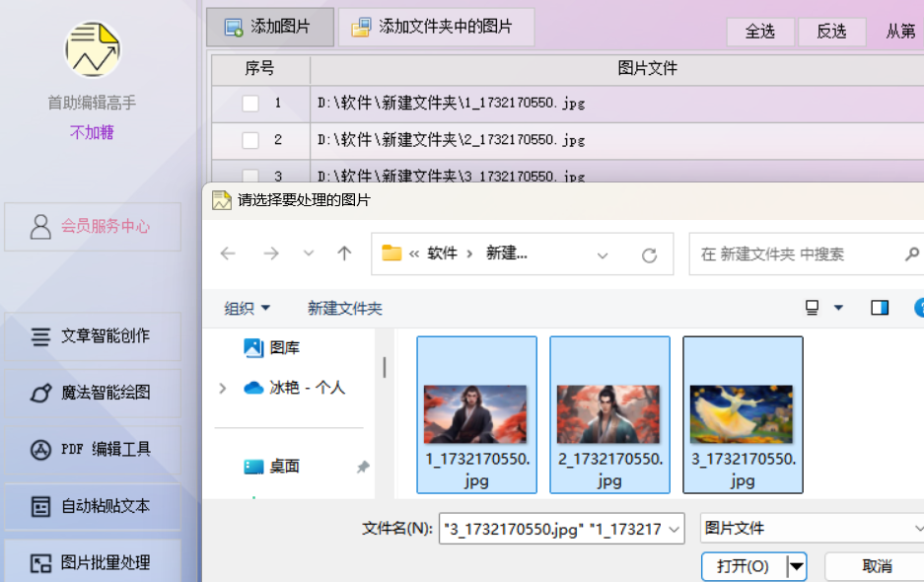Click the change view icon

[812, 307]
